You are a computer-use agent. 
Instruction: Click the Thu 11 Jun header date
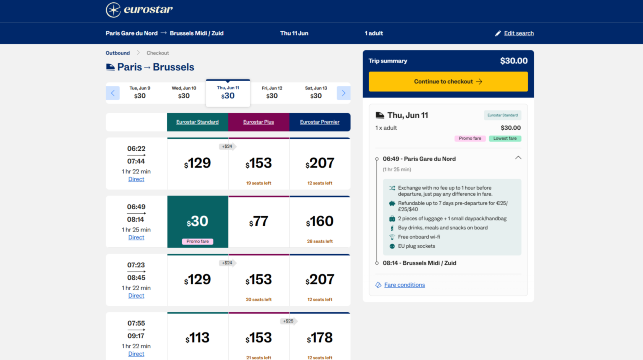pyautogui.click(x=294, y=33)
